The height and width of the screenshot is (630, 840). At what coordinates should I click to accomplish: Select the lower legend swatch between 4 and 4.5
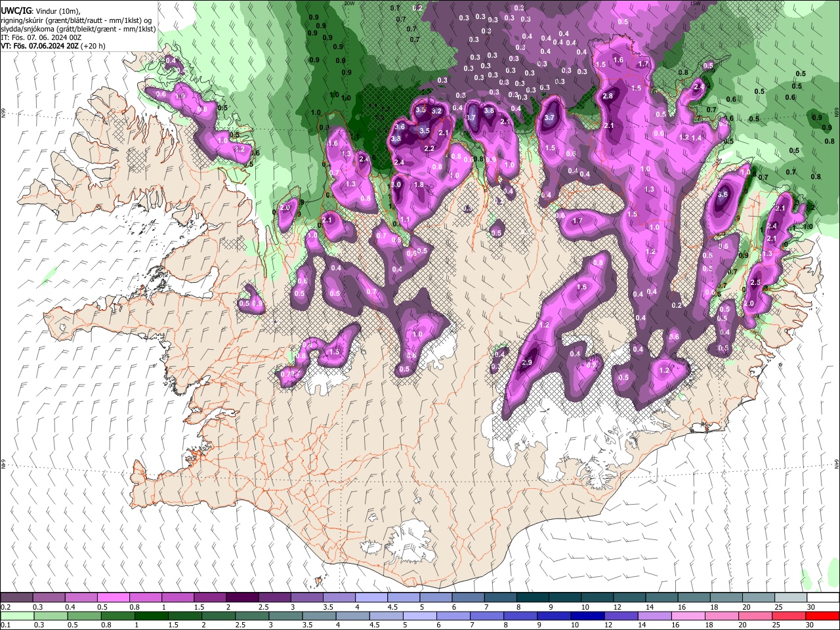coord(352,616)
